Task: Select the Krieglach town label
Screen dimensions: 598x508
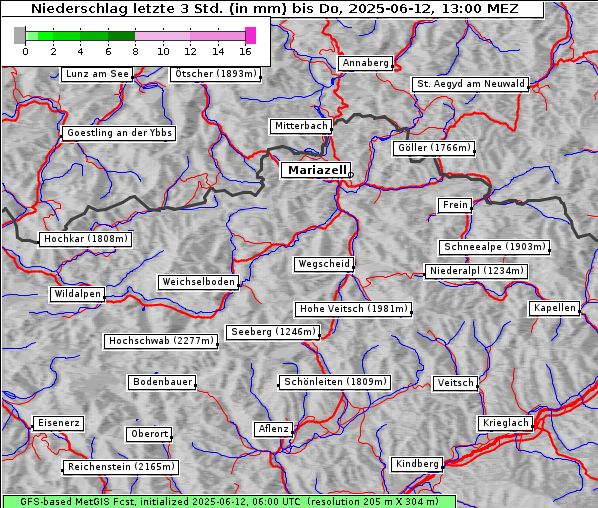Action: click(x=505, y=423)
